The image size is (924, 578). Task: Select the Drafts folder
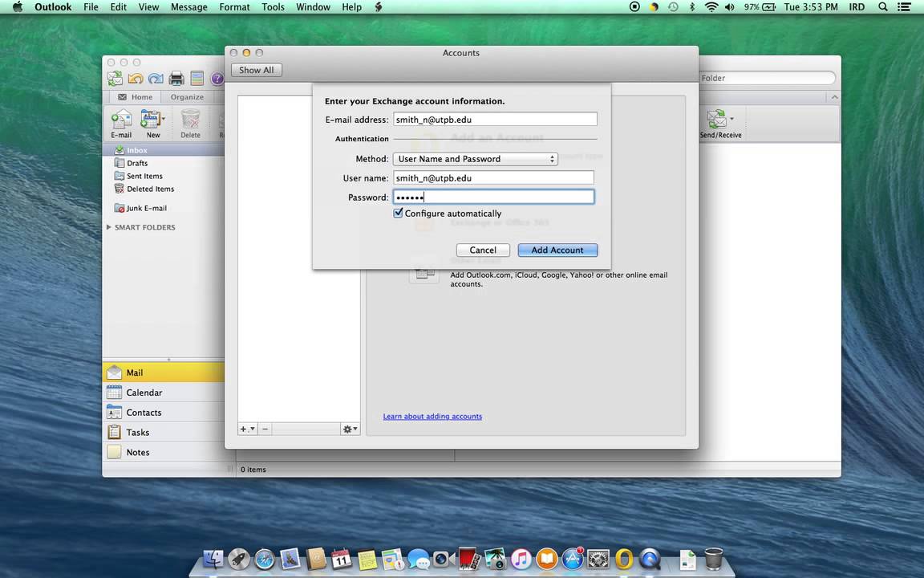click(164, 163)
